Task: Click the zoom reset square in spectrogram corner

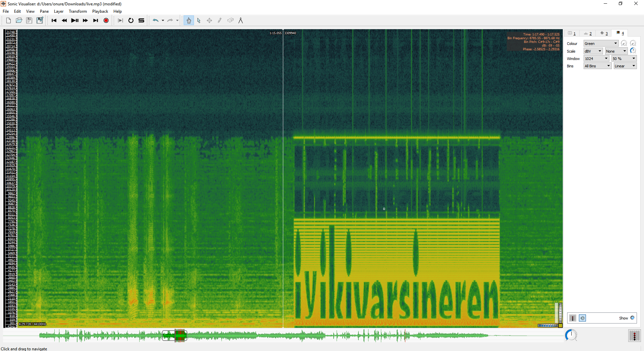Action: [x=560, y=326]
